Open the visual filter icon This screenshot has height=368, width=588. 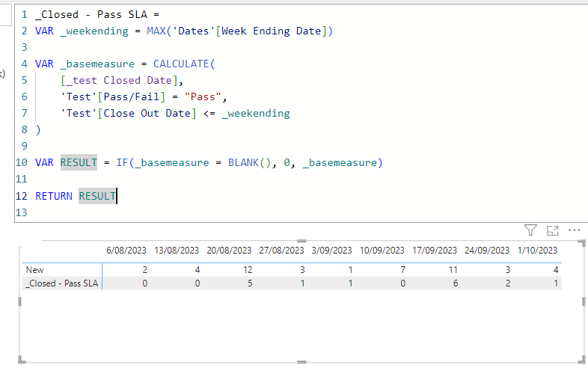coord(530,230)
